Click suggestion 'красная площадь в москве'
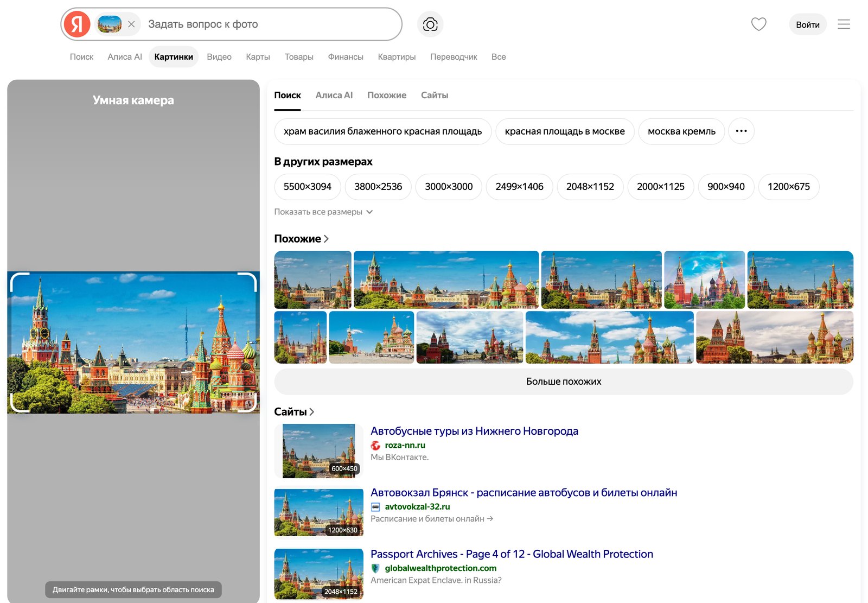The image size is (868, 603). click(565, 131)
